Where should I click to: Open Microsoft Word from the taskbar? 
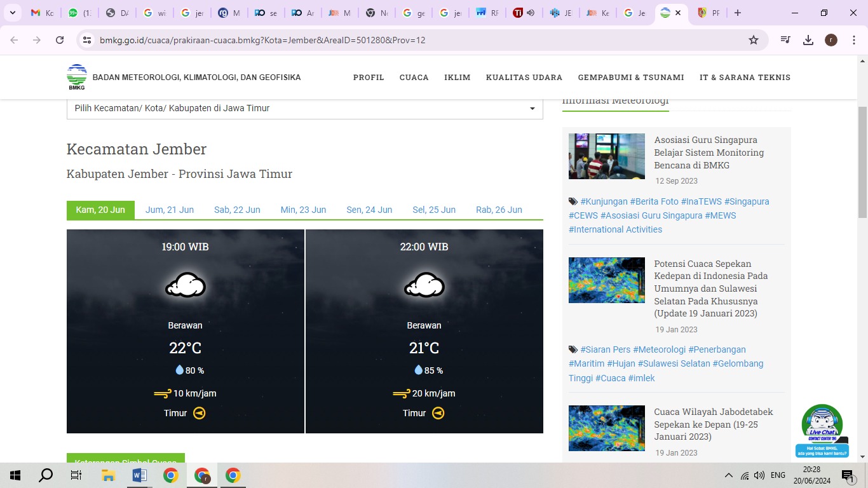pos(139,475)
